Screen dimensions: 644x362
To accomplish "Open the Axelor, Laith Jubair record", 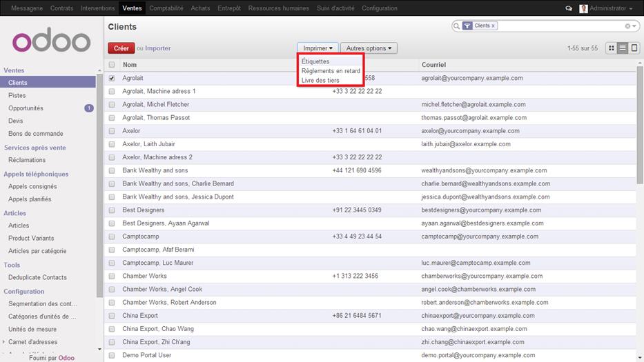I will [x=148, y=144].
